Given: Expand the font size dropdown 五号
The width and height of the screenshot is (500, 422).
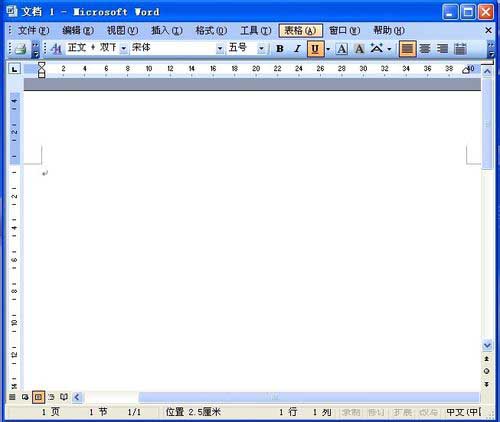Looking at the screenshot, I should point(261,49).
